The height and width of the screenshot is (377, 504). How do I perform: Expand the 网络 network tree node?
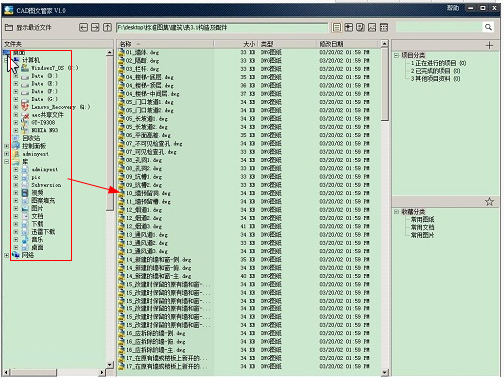click(6, 255)
